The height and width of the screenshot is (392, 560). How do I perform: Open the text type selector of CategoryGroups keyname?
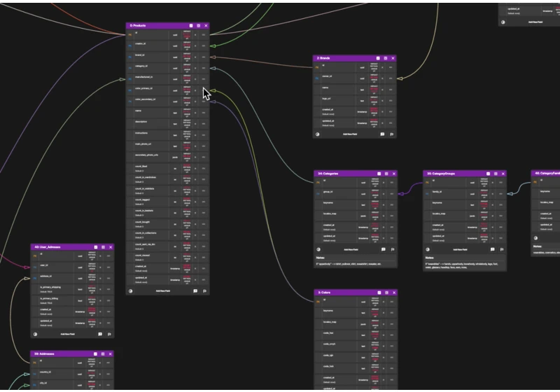(472, 205)
